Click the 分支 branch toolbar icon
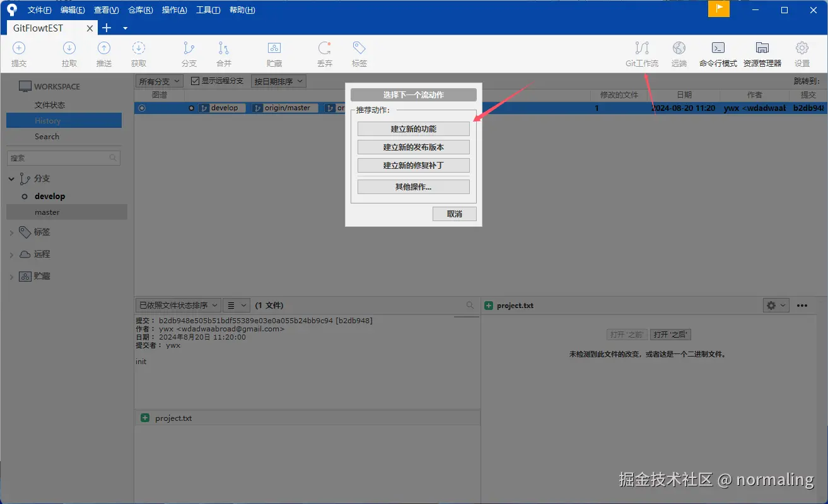 tap(189, 49)
